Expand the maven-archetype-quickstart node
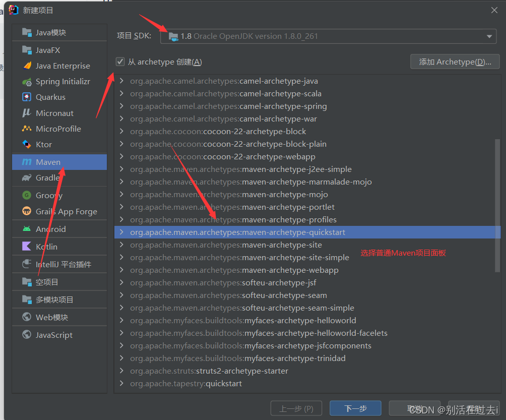 tap(121, 232)
